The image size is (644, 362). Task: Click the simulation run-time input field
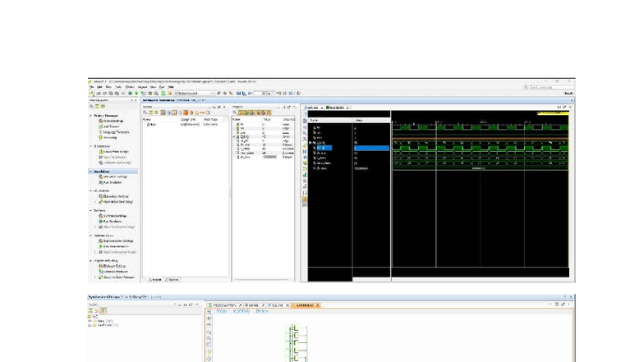coord(260,94)
